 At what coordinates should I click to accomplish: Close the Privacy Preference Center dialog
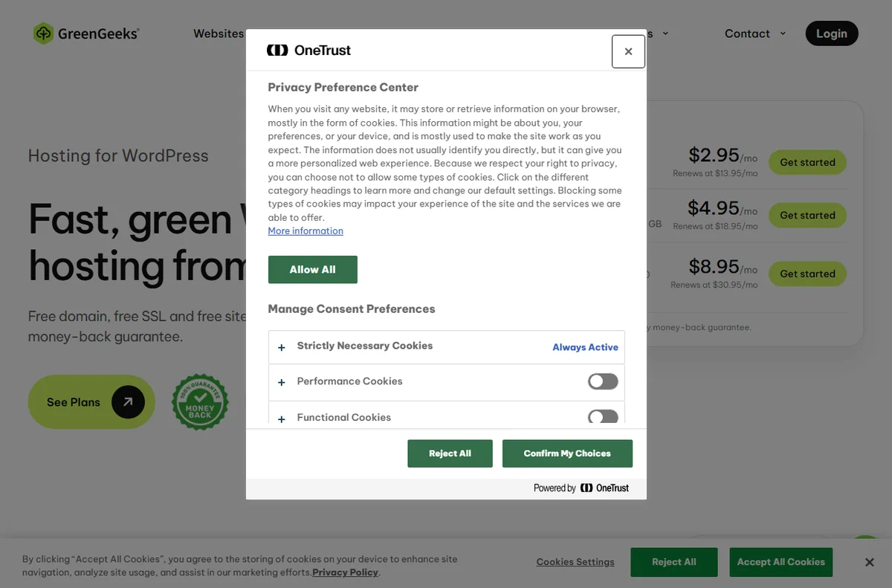(628, 51)
